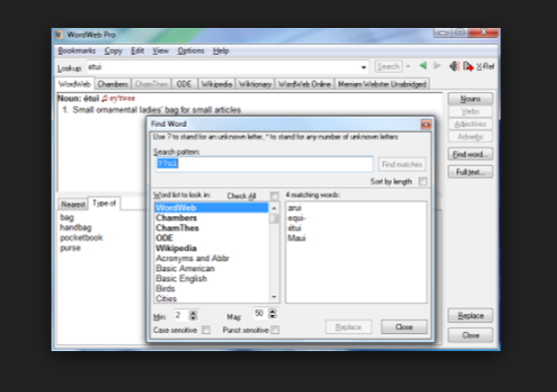This screenshot has width=557, height=392.
Task: Expand the Lookup field dropdown arrow
Action: coord(363,67)
